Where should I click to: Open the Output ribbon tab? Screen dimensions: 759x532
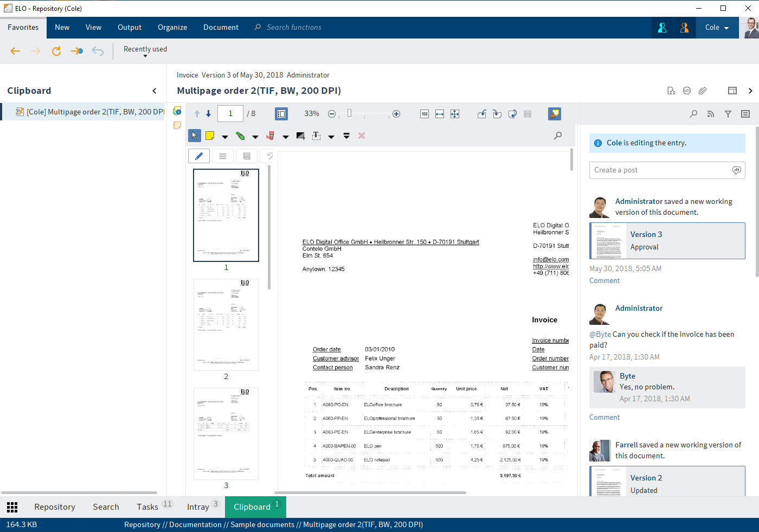point(130,28)
